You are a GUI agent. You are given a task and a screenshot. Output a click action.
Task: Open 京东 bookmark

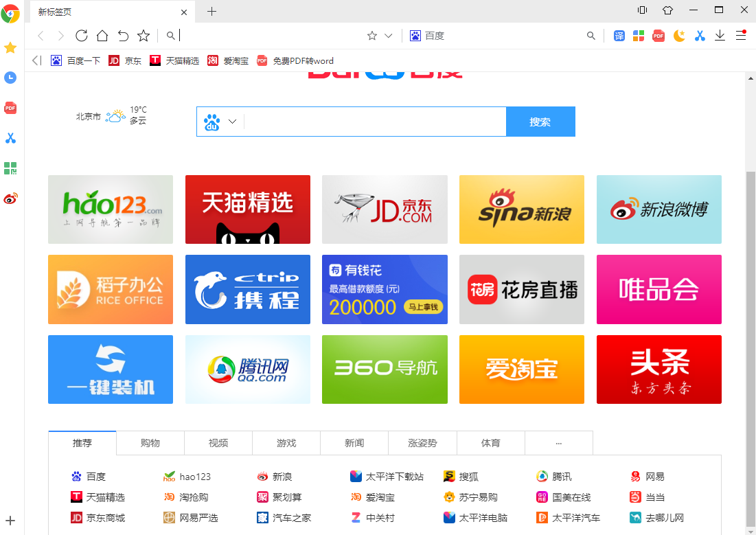pos(125,61)
